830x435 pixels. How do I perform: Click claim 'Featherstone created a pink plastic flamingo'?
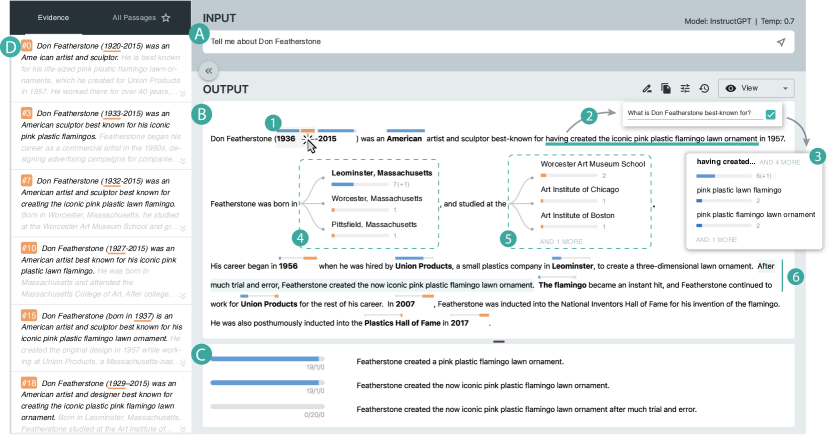[x=460, y=362]
